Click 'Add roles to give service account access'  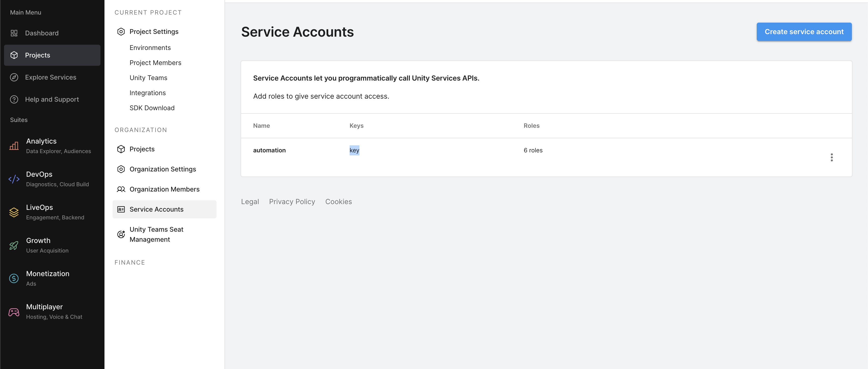tap(321, 96)
